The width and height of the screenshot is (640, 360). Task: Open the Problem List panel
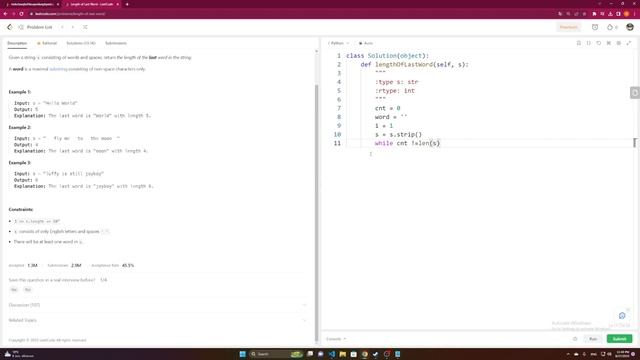click(36, 27)
